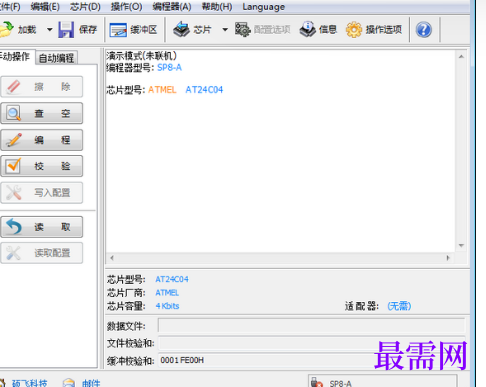Click ATMEL in the log text
Viewport: 486px width, 387px height.
[x=162, y=90]
